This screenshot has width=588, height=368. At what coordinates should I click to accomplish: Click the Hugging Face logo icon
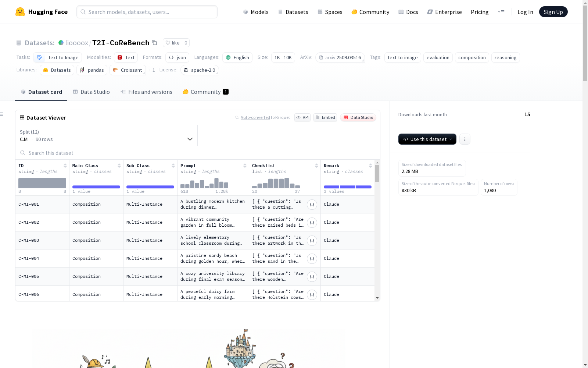tap(20, 12)
